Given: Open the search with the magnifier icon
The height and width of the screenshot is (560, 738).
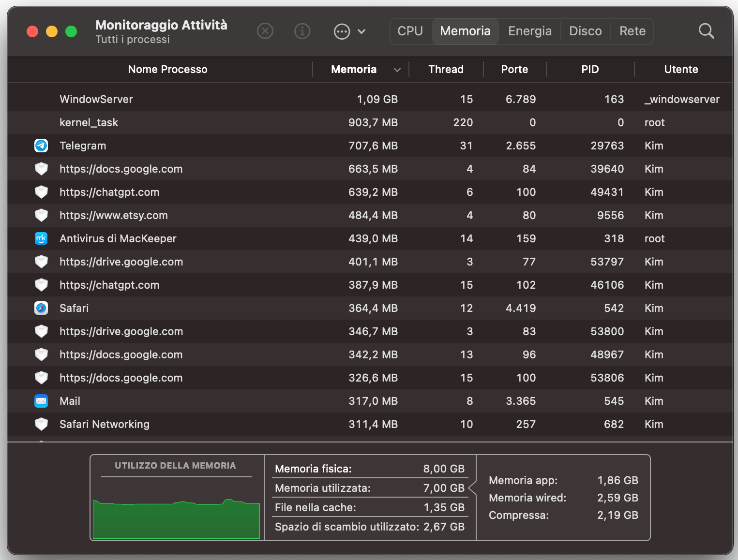Looking at the screenshot, I should pos(706,31).
